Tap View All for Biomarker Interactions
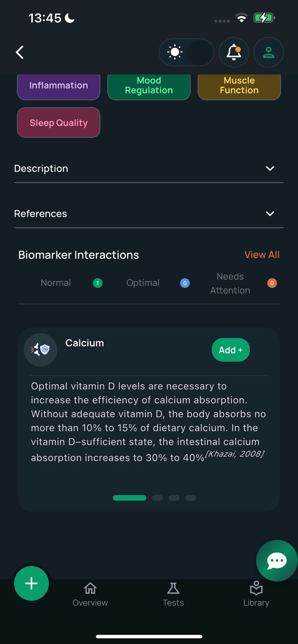 pos(262,255)
